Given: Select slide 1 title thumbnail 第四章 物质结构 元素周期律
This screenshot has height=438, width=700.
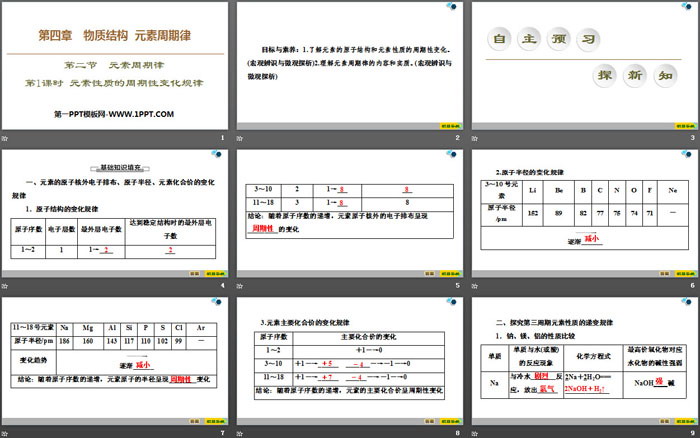Looking at the screenshot, I should 115,66.
